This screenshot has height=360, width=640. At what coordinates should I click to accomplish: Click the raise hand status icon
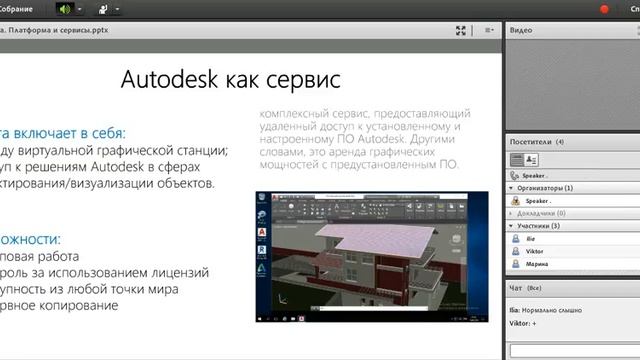coord(103,9)
